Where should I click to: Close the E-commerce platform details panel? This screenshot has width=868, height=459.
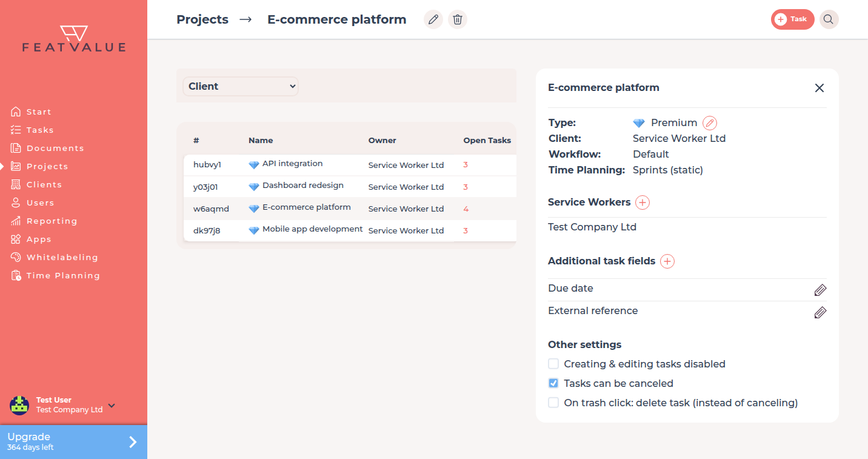click(820, 88)
